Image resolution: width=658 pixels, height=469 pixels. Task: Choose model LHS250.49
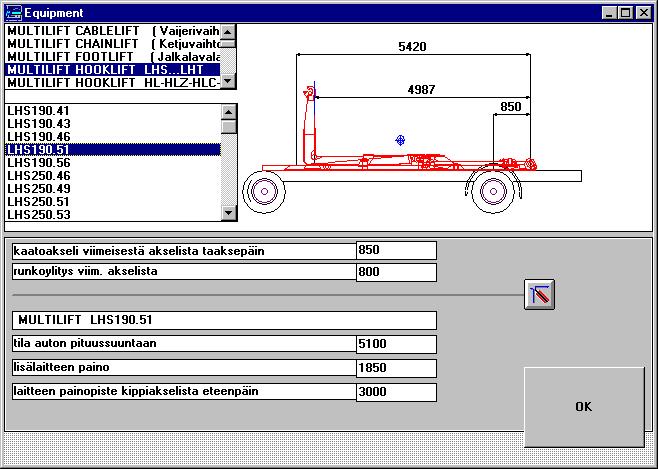click(x=112, y=189)
